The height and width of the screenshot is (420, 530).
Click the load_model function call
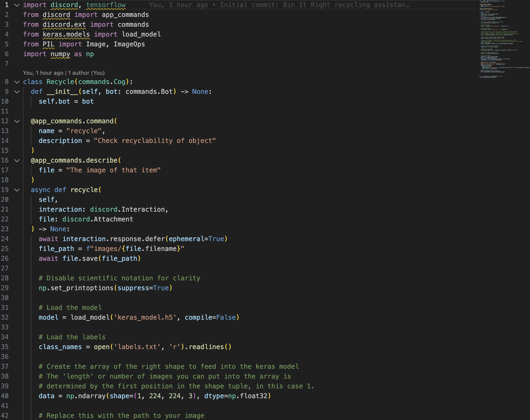tap(90, 317)
